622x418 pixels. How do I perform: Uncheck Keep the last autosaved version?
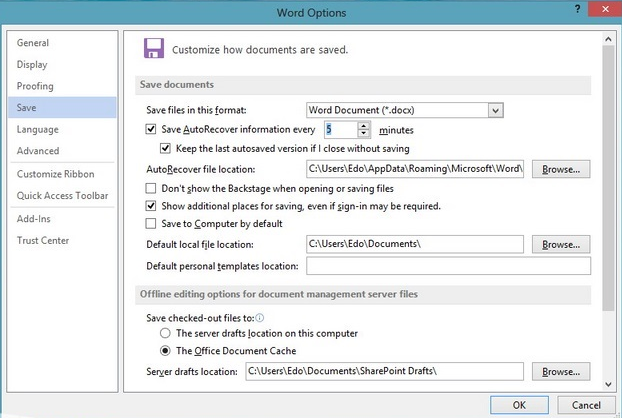point(166,148)
